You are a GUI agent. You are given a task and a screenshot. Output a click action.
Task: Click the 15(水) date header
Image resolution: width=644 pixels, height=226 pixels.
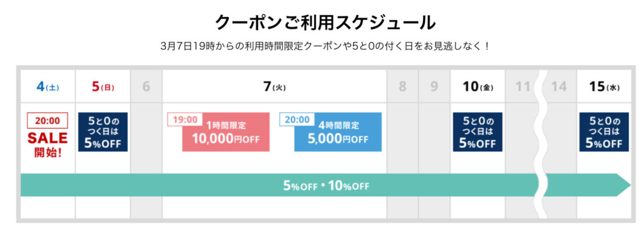click(604, 86)
